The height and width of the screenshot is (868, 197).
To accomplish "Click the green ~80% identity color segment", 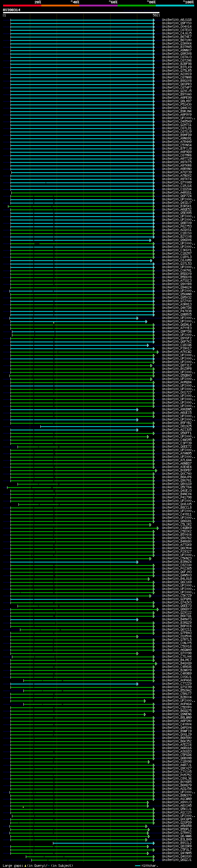I will 137,6.
